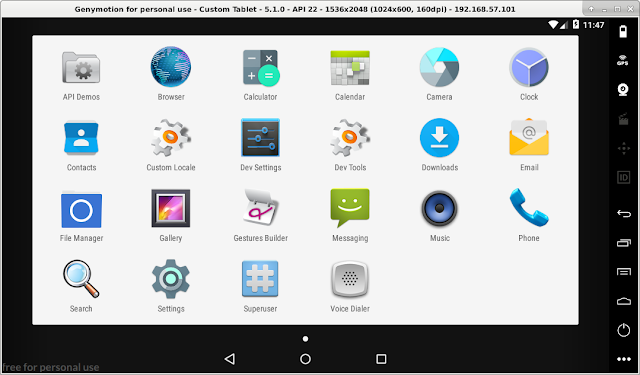Open Dev Tools app

click(350, 146)
